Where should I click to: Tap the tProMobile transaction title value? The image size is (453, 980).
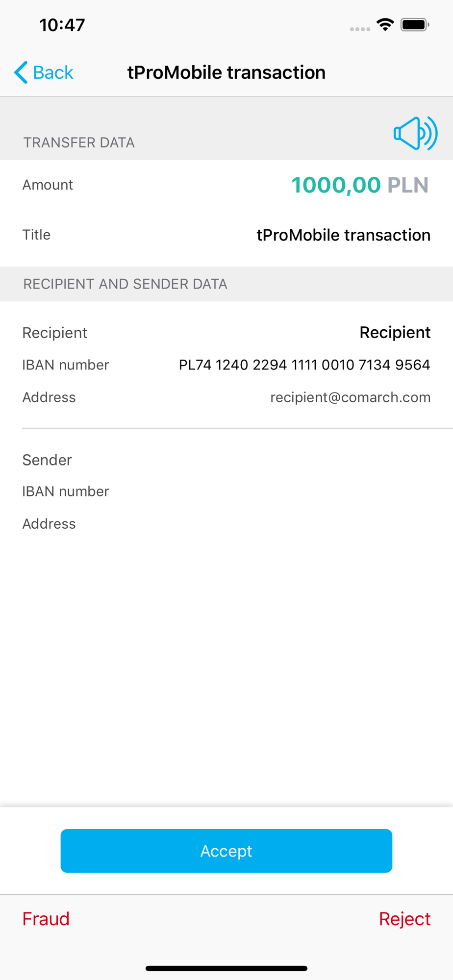pyautogui.click(x=344, y=235)
